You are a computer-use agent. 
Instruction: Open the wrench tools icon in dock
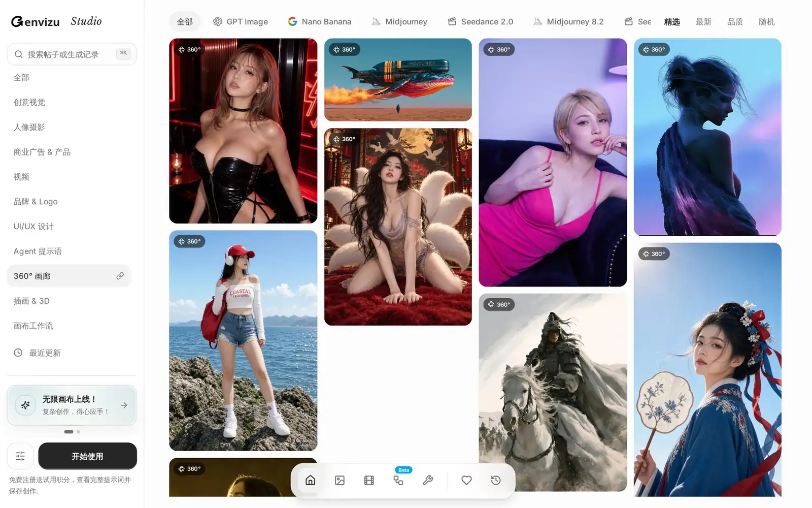(428, 480)
